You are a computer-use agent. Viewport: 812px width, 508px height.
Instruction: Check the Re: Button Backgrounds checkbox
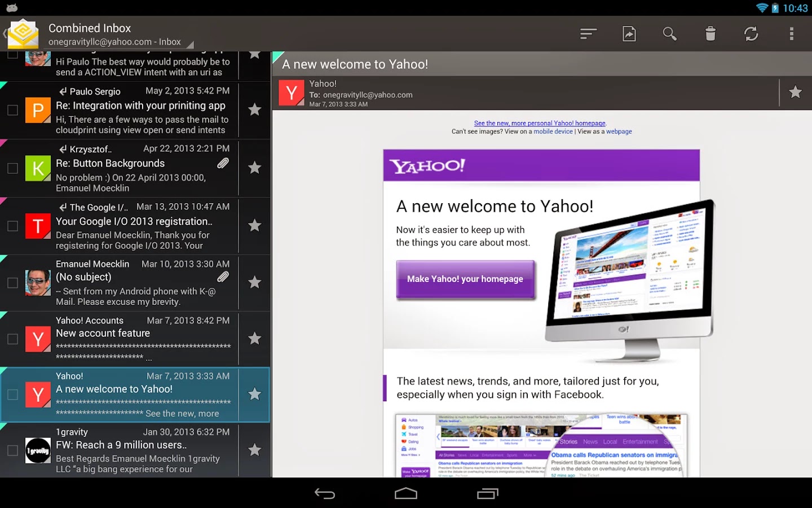12,168
